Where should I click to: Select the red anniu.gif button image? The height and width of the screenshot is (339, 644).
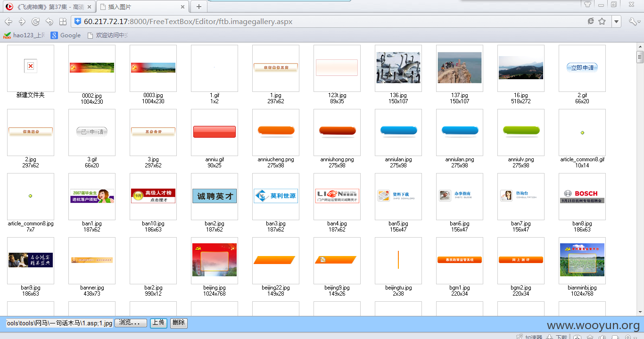pyautogui.click(x=215, y=132)
